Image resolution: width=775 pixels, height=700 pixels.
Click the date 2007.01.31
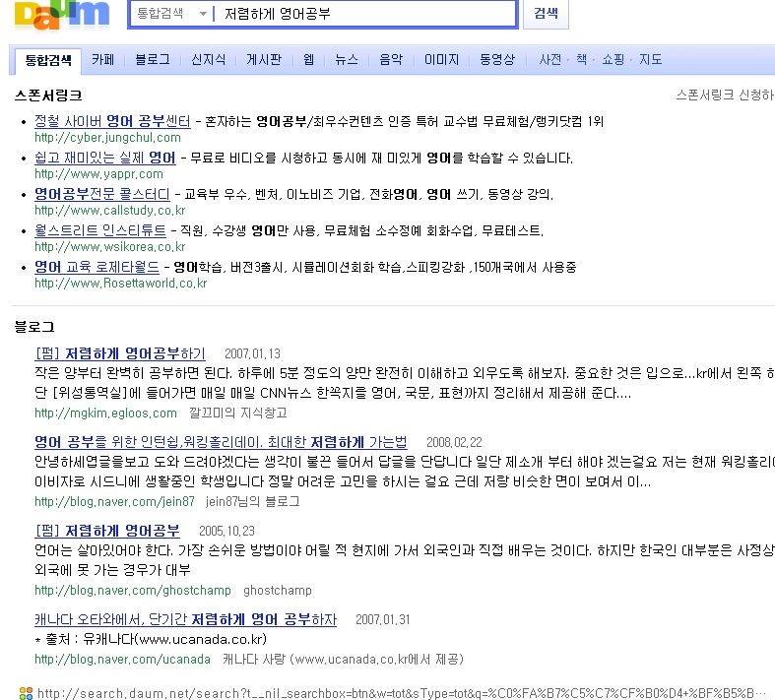coord(382,620)
